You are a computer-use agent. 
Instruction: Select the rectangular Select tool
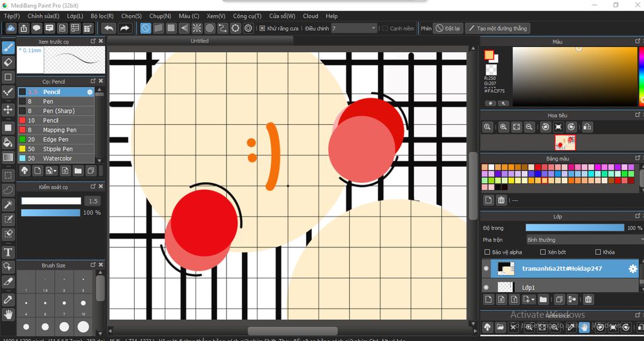tap(8, 176)
